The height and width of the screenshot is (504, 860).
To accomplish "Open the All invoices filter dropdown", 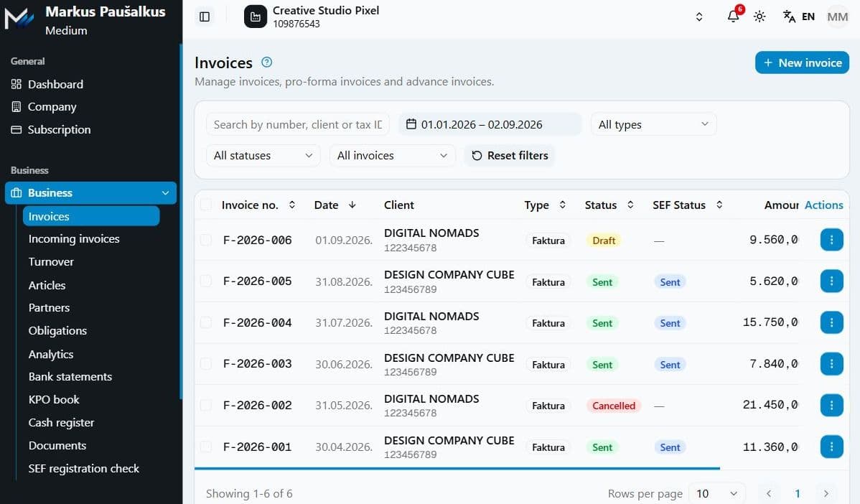I will click(x=392, y=155).
